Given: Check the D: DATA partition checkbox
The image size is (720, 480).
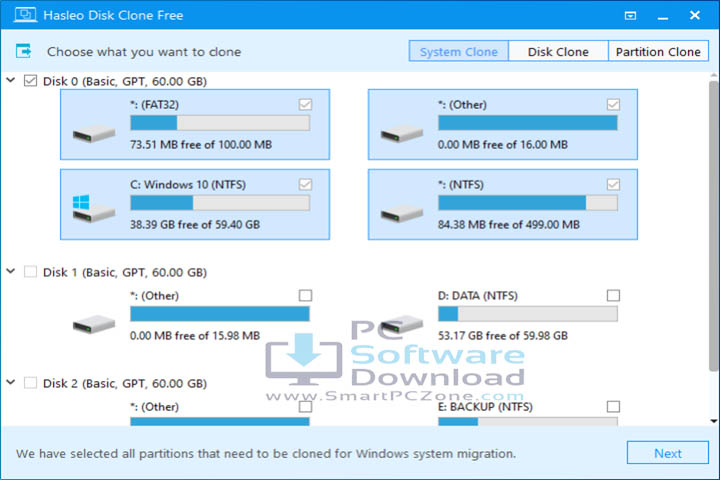Looking at the screenshot, I should 613,295.
